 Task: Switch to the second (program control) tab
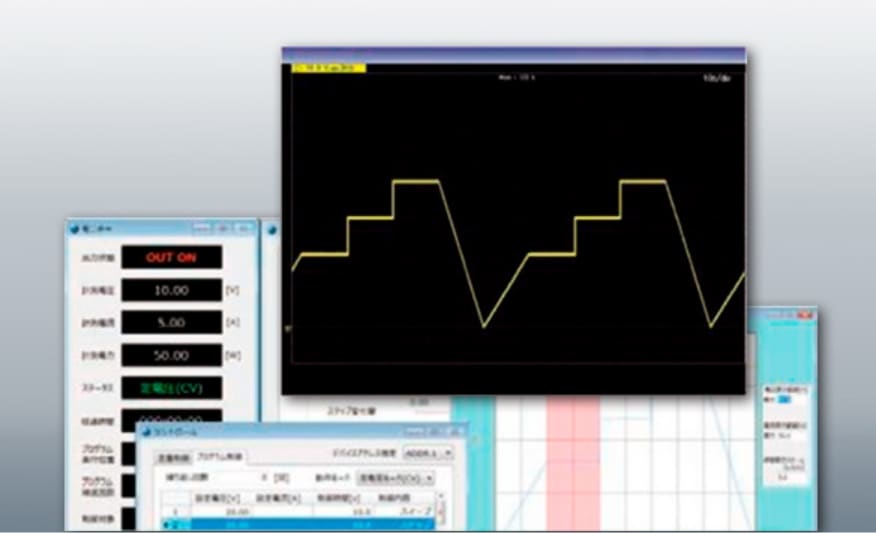[220, 456]
